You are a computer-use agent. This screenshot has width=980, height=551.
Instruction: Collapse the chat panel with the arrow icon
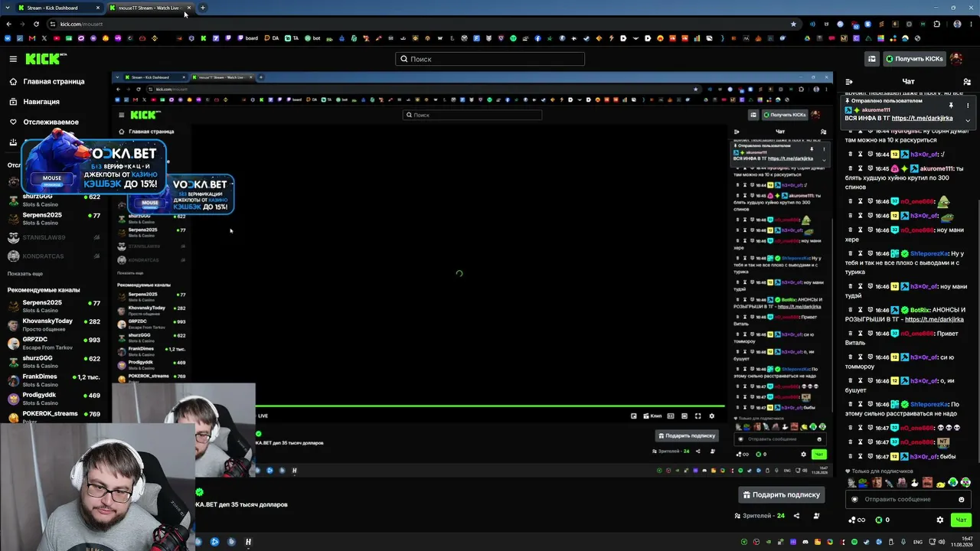pyautogui.click(x=849, y=82)
